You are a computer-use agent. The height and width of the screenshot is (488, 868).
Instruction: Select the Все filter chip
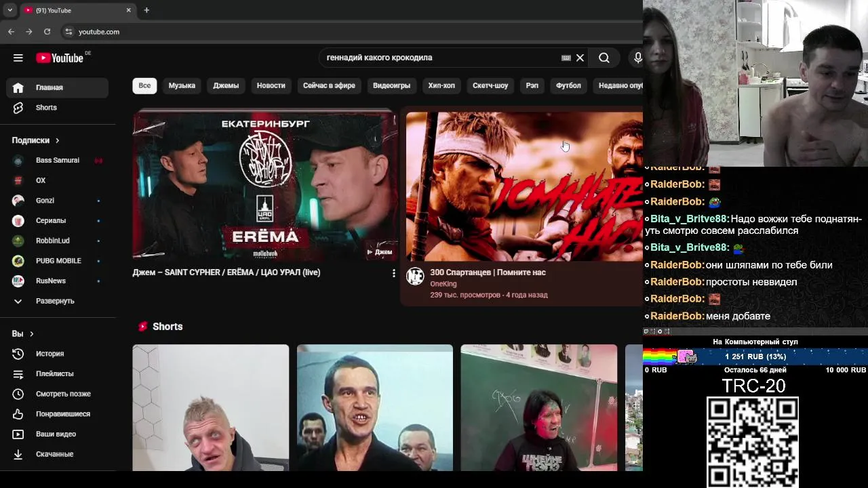(144, 85)
